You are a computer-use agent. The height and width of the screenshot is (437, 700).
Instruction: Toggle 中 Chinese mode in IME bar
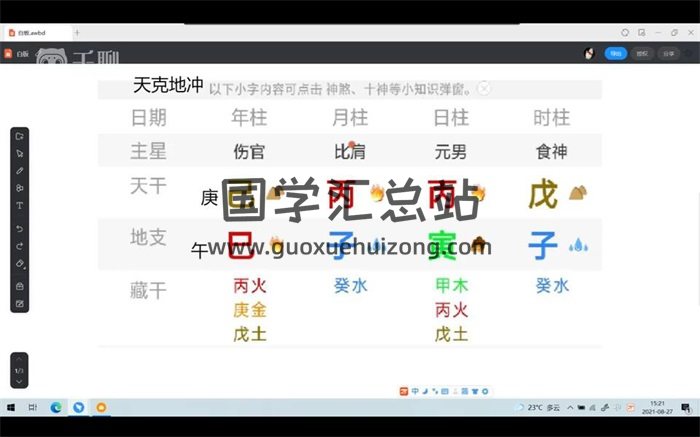pyautogui.click(x=415, y=391)
